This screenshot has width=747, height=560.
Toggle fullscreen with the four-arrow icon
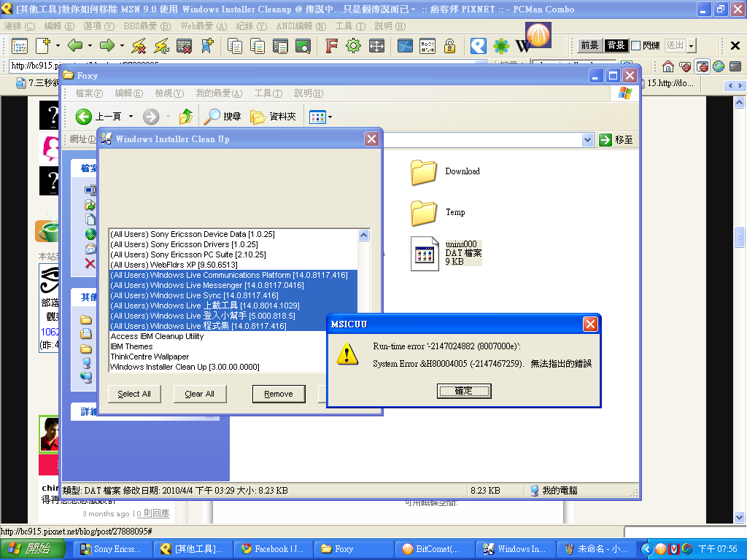pyautogui.click(x=376, y=46)
